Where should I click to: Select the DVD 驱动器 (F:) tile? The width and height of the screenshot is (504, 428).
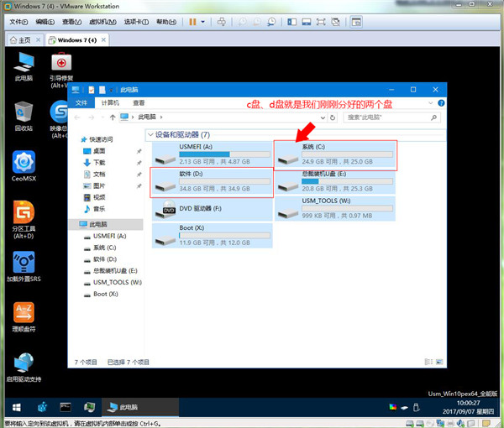(213, 209)
